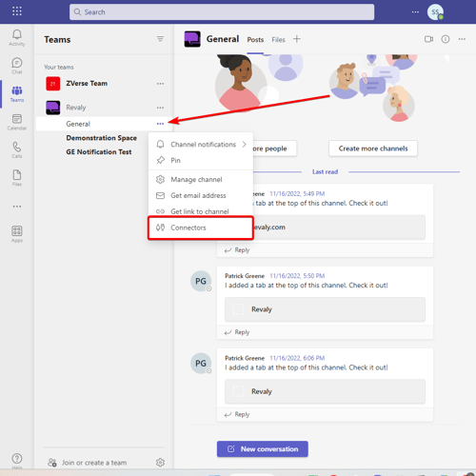Open the app launcher waffle icon

tap(17, 11)
